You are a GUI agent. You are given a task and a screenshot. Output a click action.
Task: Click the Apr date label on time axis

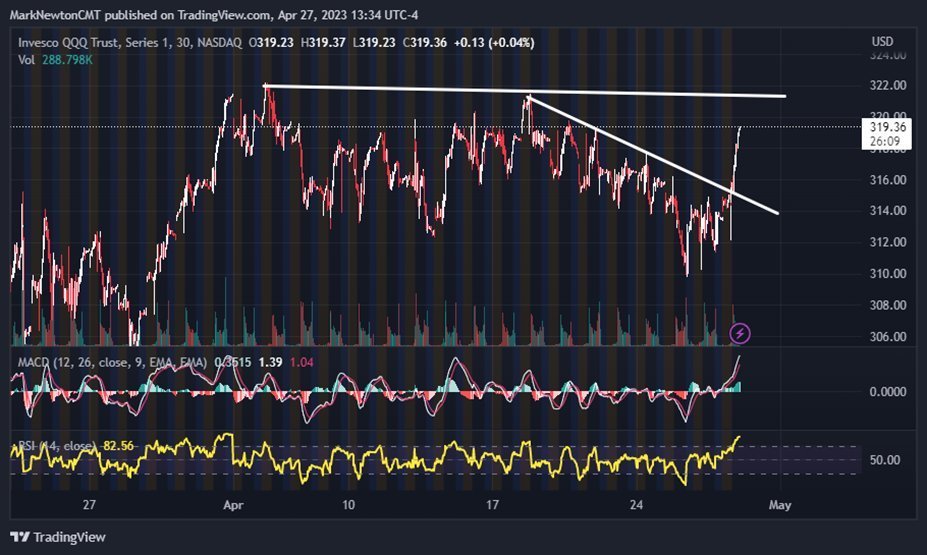(234, 505)
